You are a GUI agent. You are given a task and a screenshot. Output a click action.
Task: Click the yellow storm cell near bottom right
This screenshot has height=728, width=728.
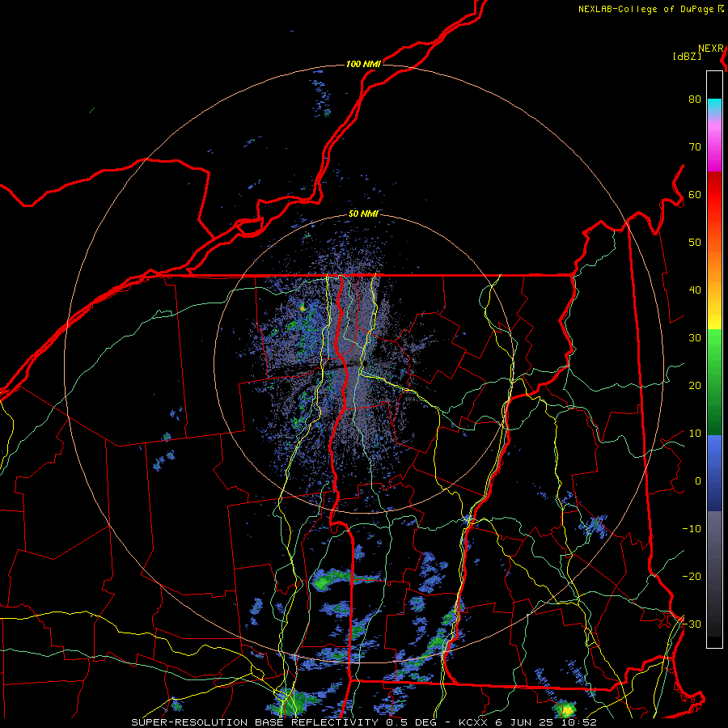pos(566,710)
